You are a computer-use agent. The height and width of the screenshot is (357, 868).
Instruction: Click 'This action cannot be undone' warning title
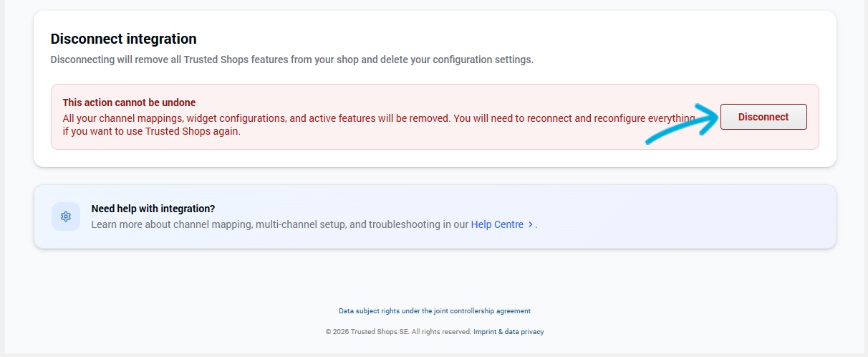129,103
